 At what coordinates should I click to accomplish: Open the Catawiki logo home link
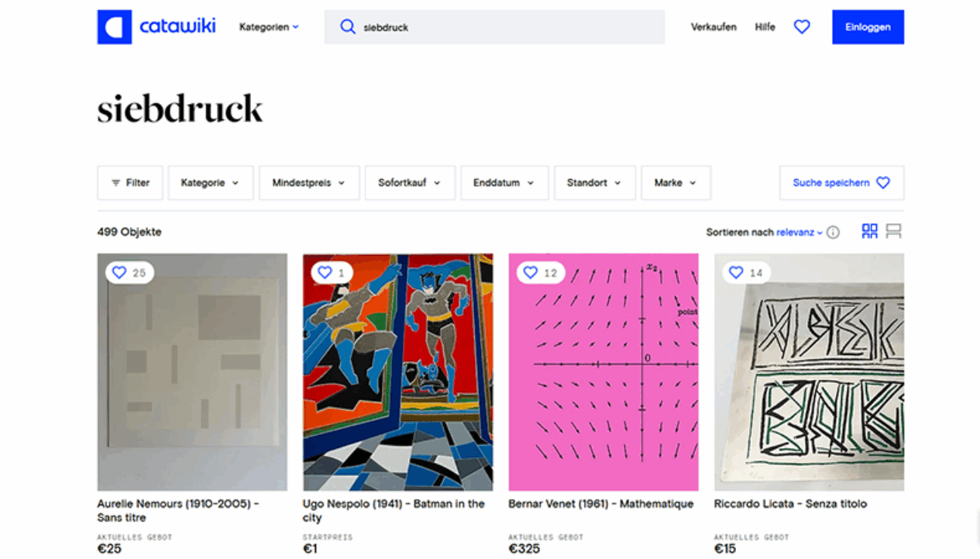click(156, 27)
